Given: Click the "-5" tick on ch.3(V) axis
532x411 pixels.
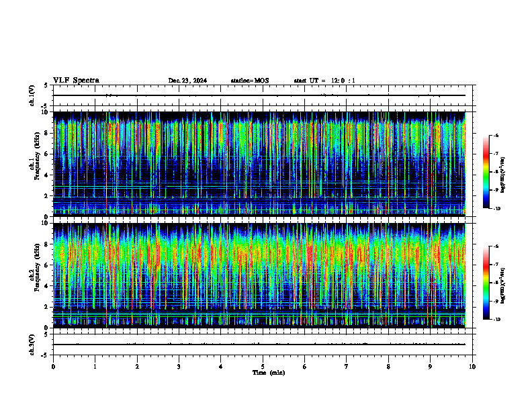Looking at the screenshot, I should [x=44, y=355].
